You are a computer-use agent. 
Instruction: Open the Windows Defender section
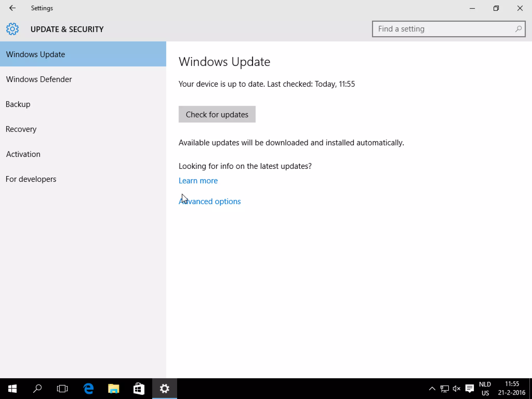coord(83,79)
